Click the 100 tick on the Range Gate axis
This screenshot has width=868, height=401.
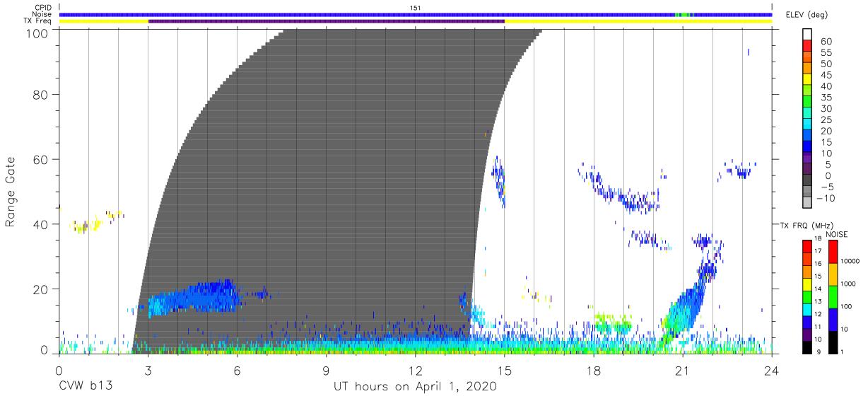(x=37, y=33)
